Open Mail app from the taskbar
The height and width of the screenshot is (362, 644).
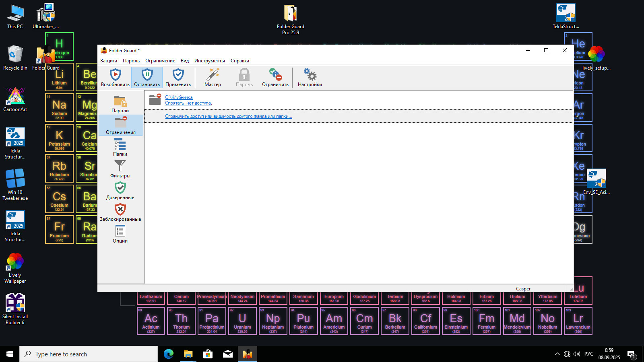coord(227,354)
